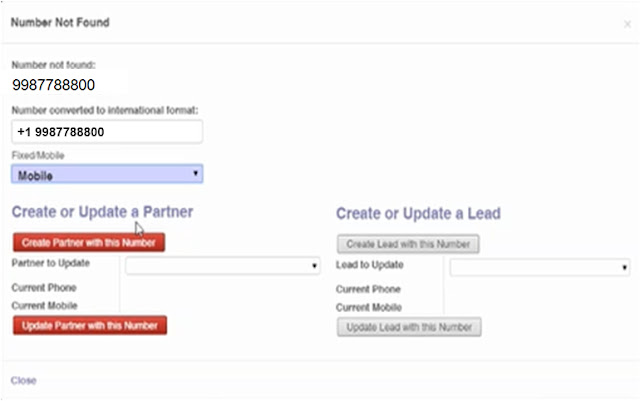Open the Fixed/Mobile dropdown
The image size is (640, 401).
click(107, 175)
